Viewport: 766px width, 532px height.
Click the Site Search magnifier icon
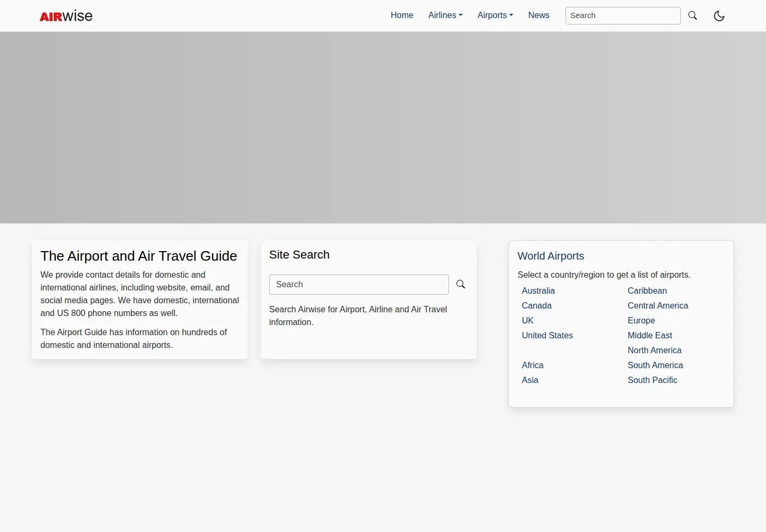pyautogui.click(x=461, y=285)
